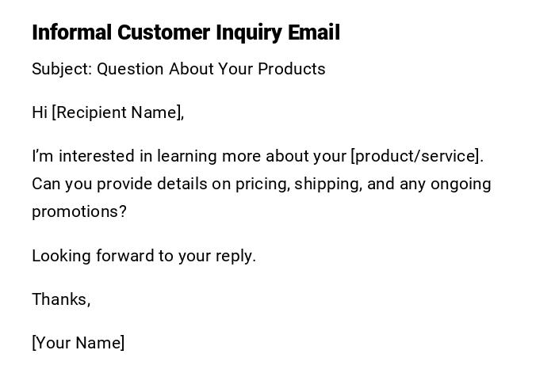Select the [Recipient Name] placeholder

click(x=117, y=112)
